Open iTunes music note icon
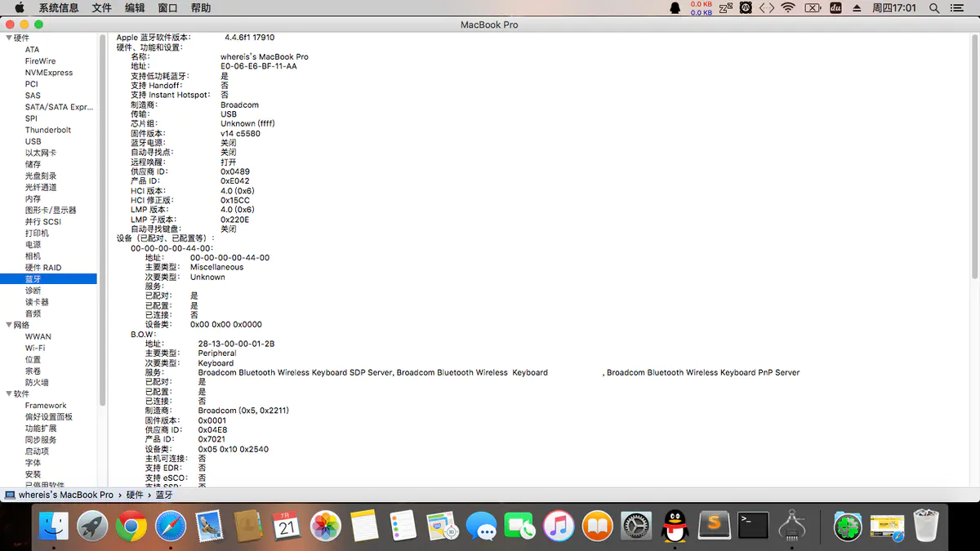Image resolution: width=980 pixels, height=551 pixels. point(559,526)
